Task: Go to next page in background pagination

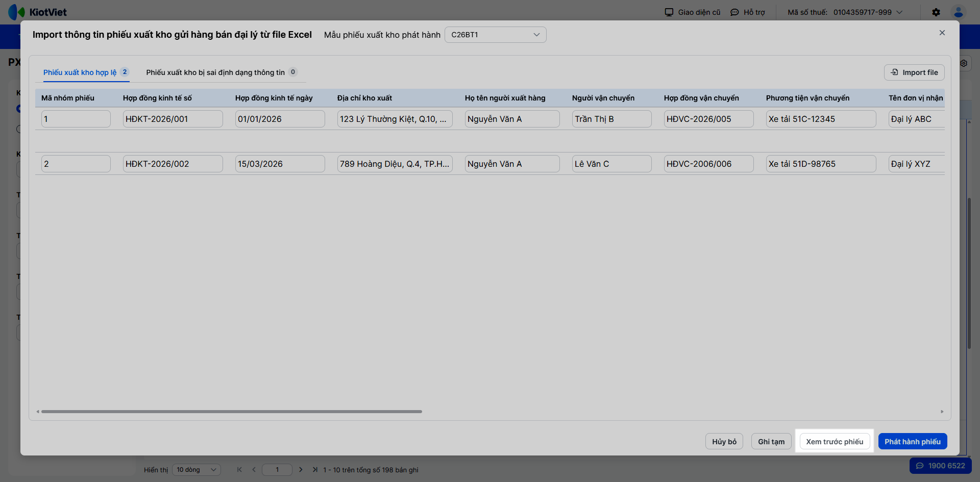Action: (x=301, y=470)
